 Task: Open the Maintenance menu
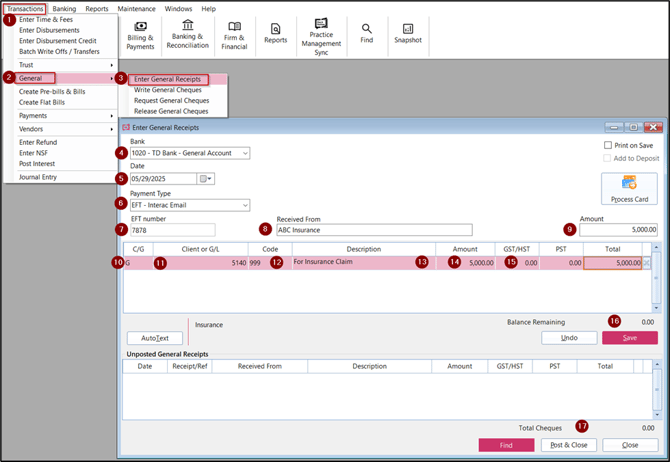pyautogui.click(x=136, y=9)
